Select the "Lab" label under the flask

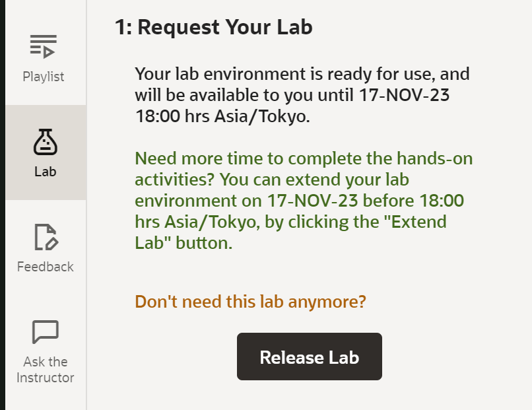46,172
